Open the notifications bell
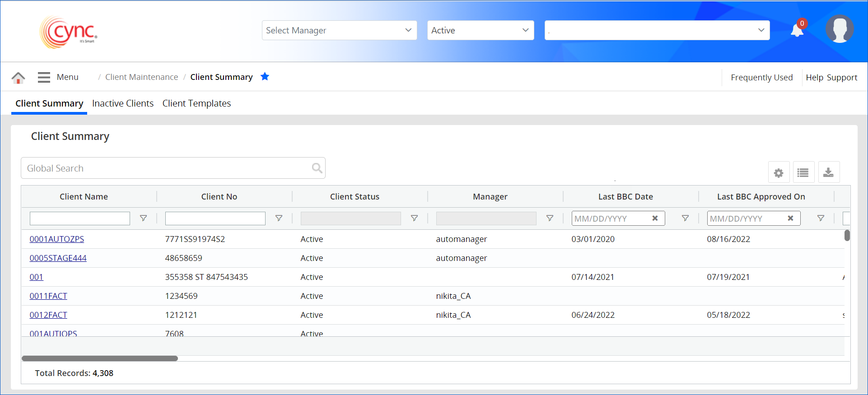The height and width of the screenshot is (395, 868). tap(797, 30)
